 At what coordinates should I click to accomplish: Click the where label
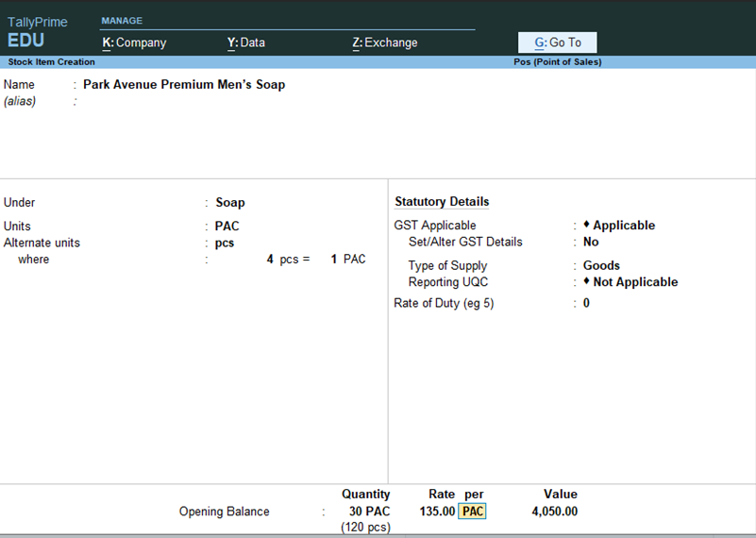33,260
